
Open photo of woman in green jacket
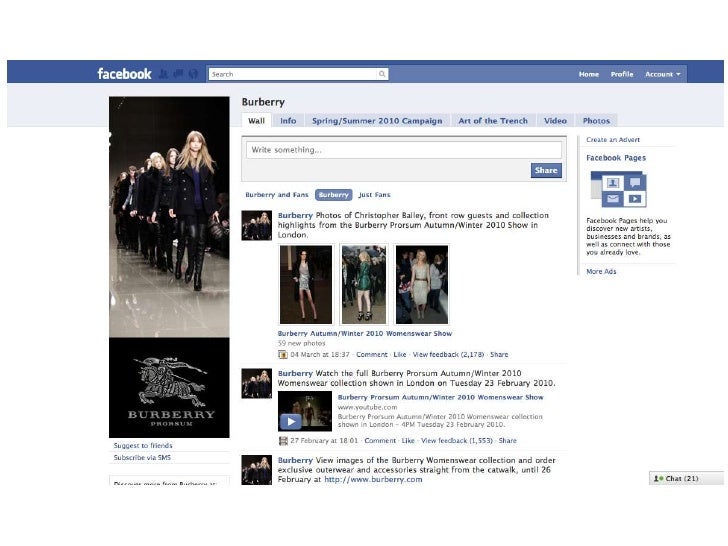(364, 285)
